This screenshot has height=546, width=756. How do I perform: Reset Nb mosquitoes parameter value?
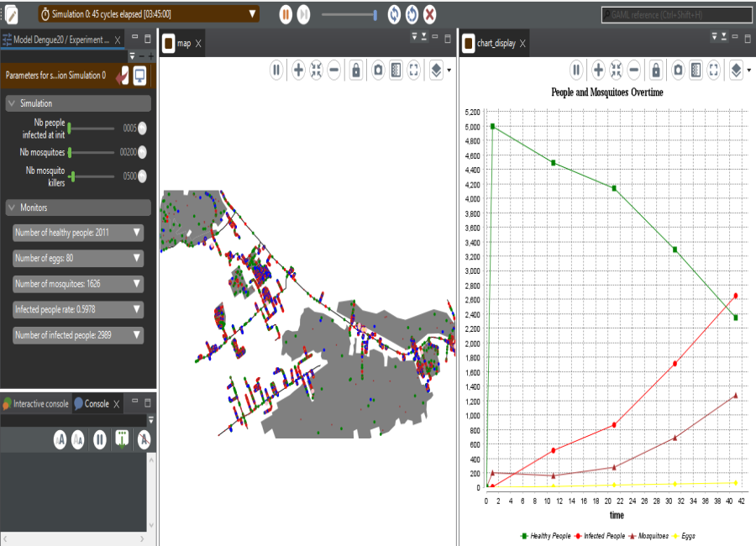click(142, 152)
